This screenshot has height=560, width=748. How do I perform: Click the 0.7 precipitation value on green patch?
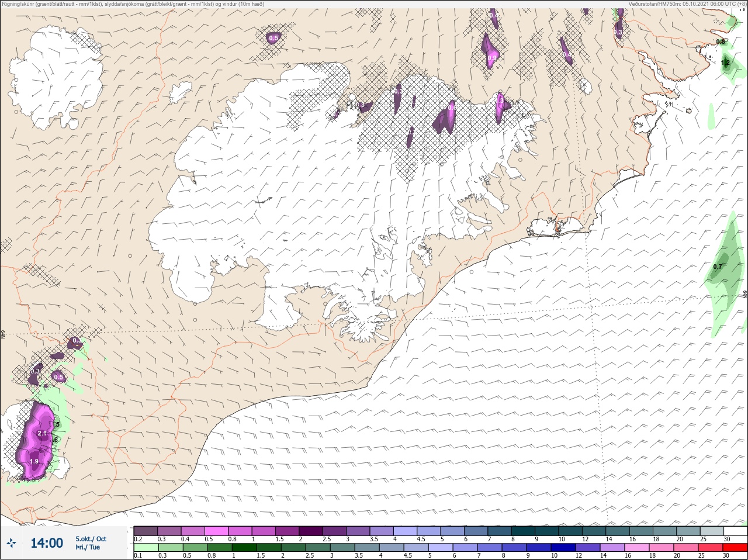click(718, 267)
